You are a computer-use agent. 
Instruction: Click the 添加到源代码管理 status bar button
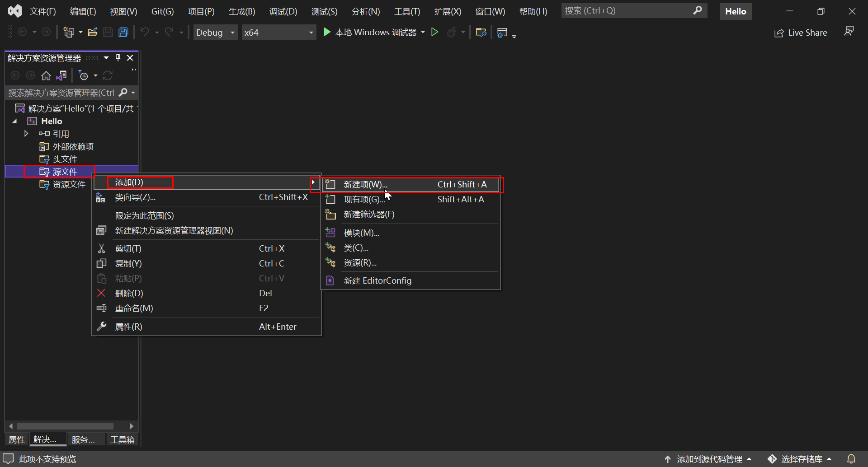(x=708, y=459)
